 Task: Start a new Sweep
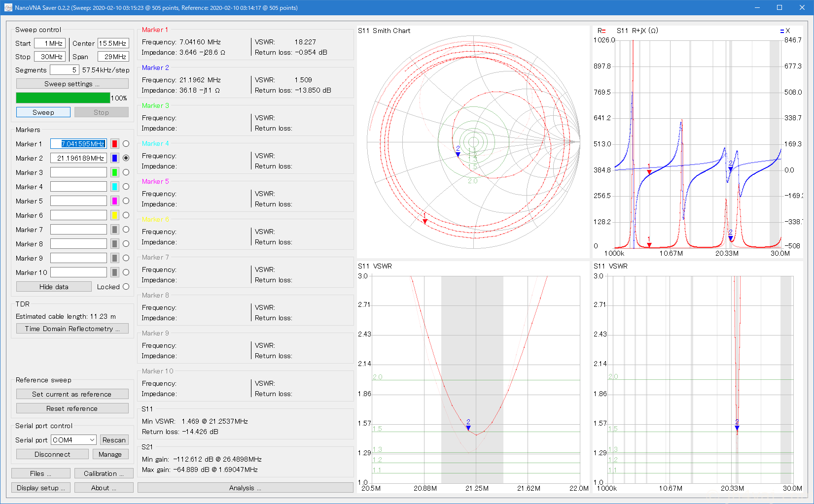(43, 112)
